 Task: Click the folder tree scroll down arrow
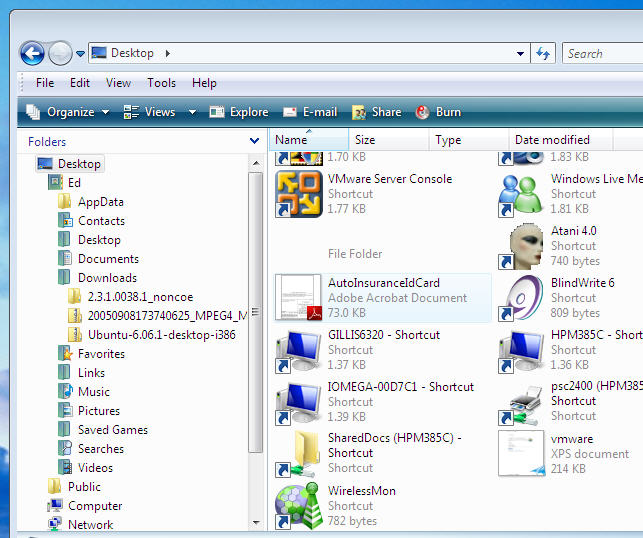[x=256, y=522]
